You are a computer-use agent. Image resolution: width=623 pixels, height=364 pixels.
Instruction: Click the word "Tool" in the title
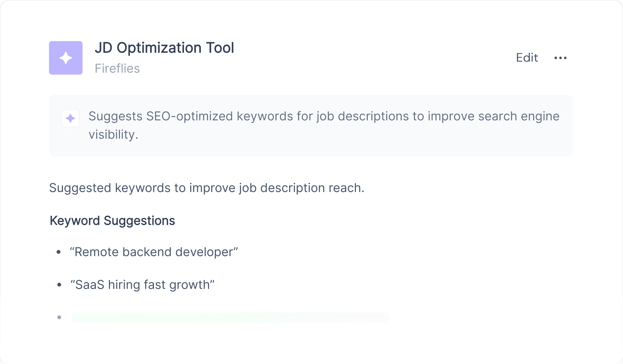tap(220, 48)
